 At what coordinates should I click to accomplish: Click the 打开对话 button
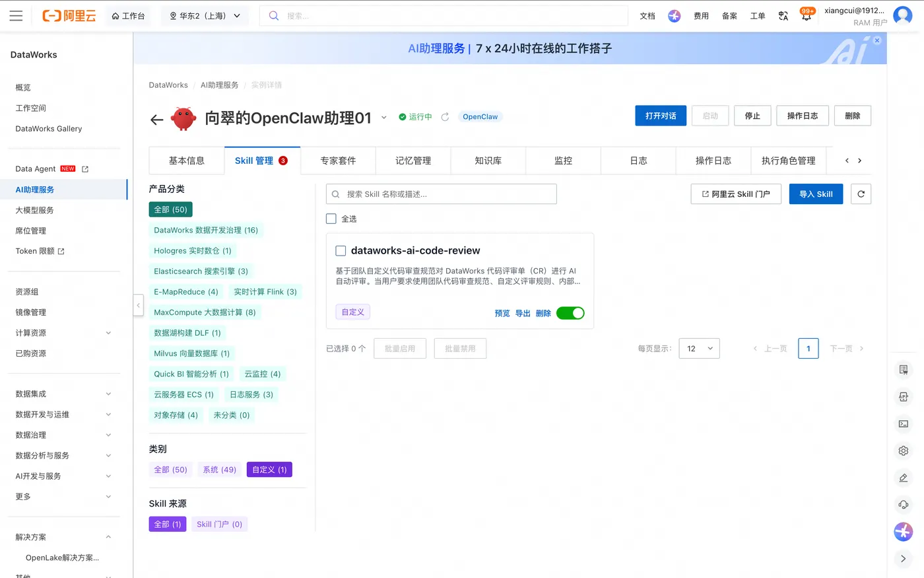coord(661,116)
